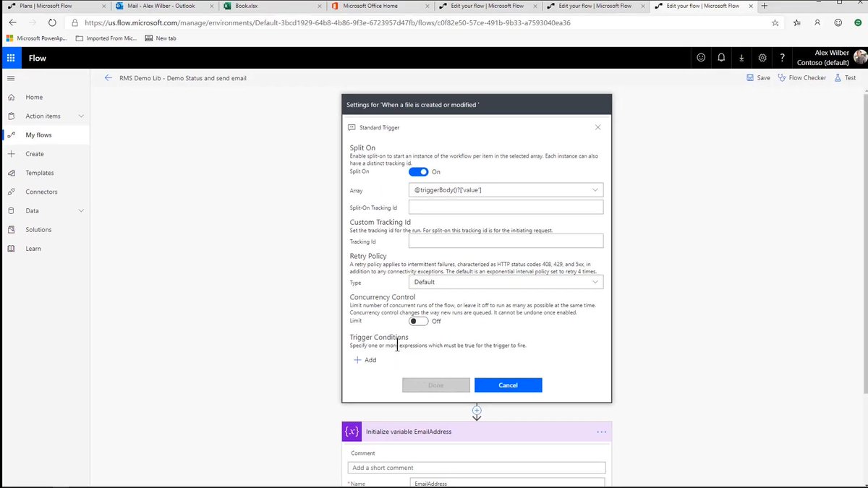Collapse the left navigation hamburger menu
Screen dimensions: 868x488
point(11,77)
